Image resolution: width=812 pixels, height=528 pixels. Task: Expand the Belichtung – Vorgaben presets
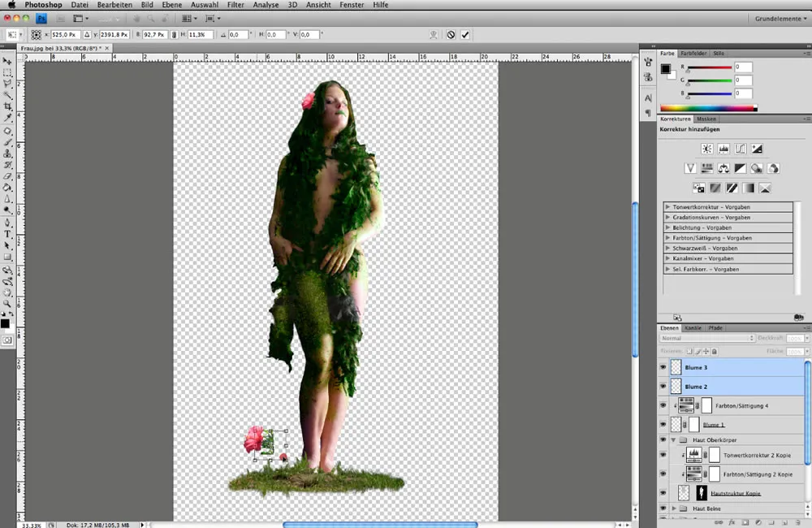667,226
